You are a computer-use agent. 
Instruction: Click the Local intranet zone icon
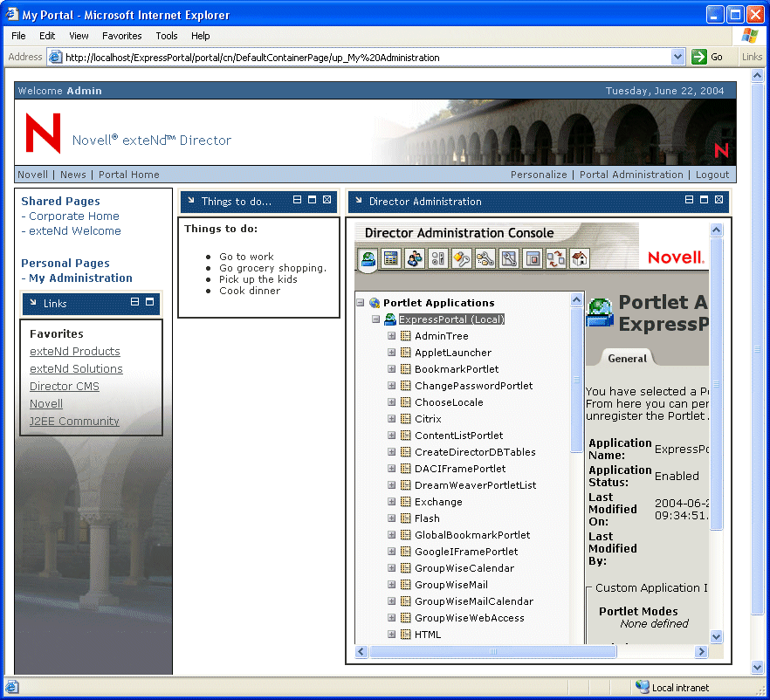click(643, 687)
